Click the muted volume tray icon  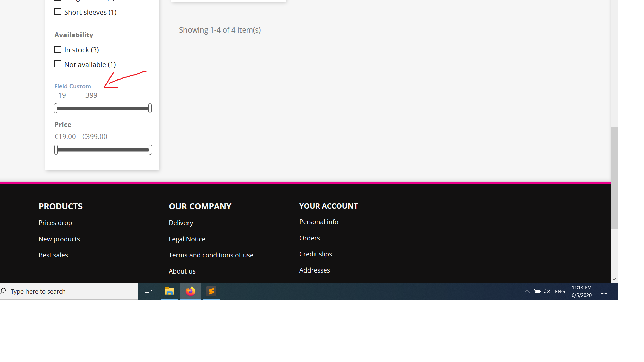(x=547, y=291)
